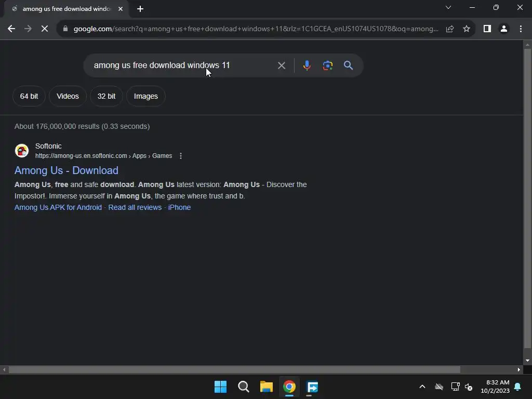Image resolution: width=532 pixels, height=399 pixels.
Task: Filter results with the 32 bit chip
Action: pos(106,96)
